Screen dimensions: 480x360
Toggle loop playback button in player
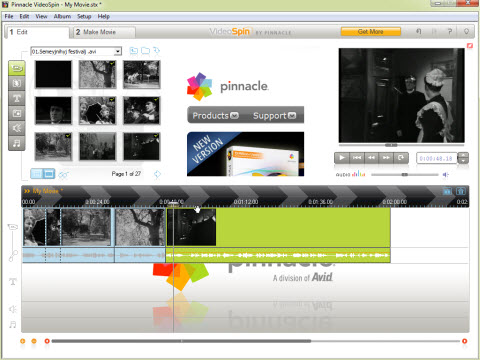coord(401,158)
